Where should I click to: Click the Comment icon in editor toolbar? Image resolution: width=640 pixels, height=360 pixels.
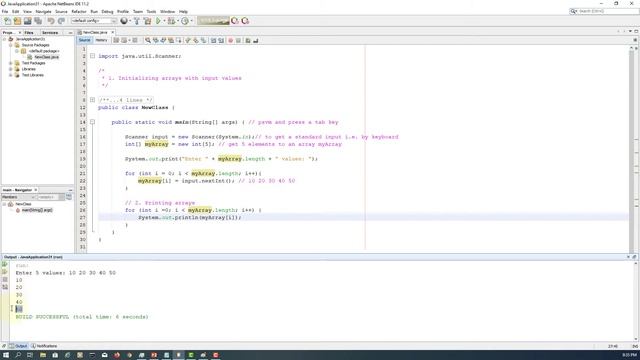248,40
